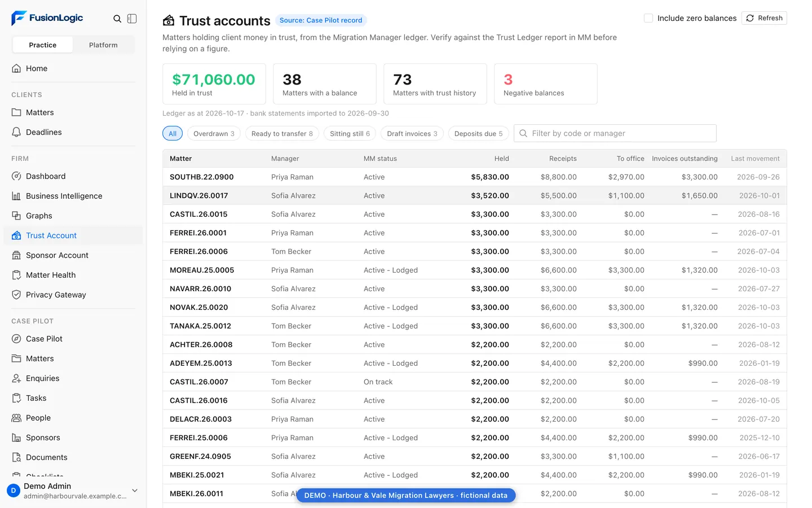Click the Sponsor Account icon
The height and width of the screenshot is (508, 812).
(x=16, y=255)
